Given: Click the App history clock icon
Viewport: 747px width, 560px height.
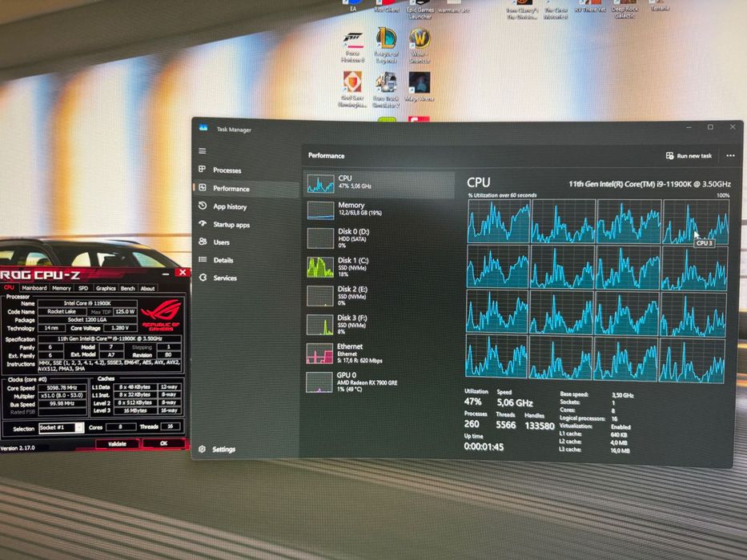Looking at the screenshot, I should pos(203,206).
